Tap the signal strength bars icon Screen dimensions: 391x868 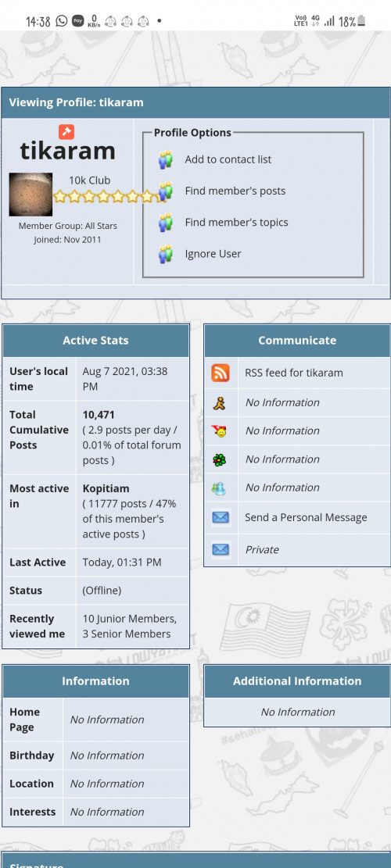click(x=330, y=22)
